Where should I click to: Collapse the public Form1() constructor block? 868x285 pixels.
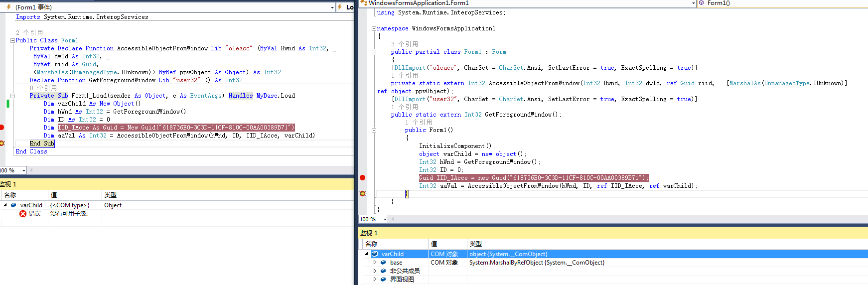374,130
